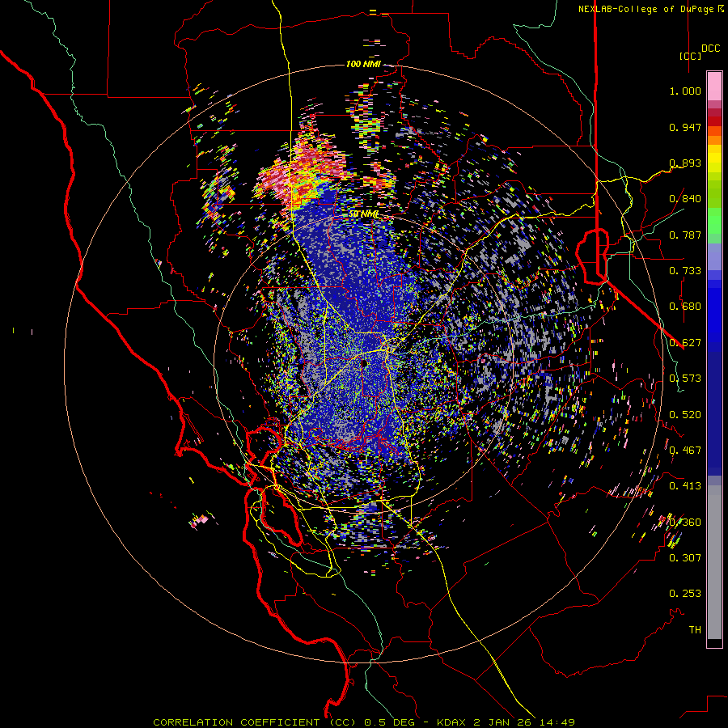Select the 0.947 scale value
Viewport: 728px width, 728px height.
pyautogui.click(x=685, y=127)
